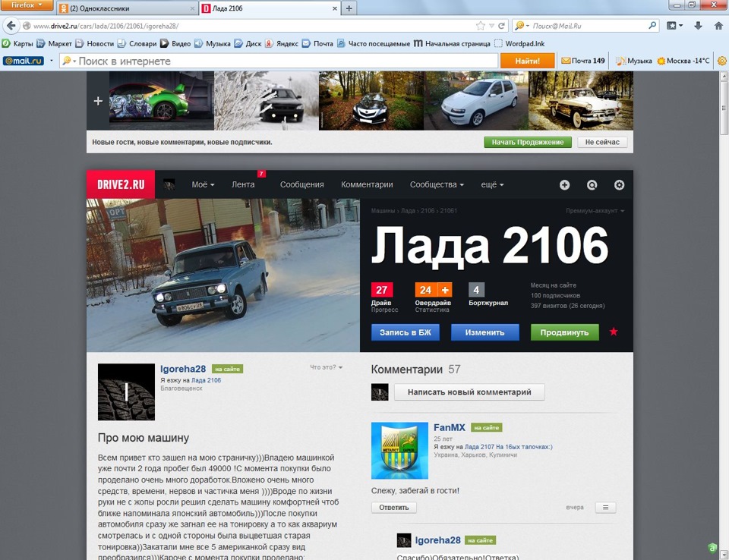Click small user avatar in DRIVE2 navigation bar
This screenshot has height=560, width=729.
[x=169, y=185]
